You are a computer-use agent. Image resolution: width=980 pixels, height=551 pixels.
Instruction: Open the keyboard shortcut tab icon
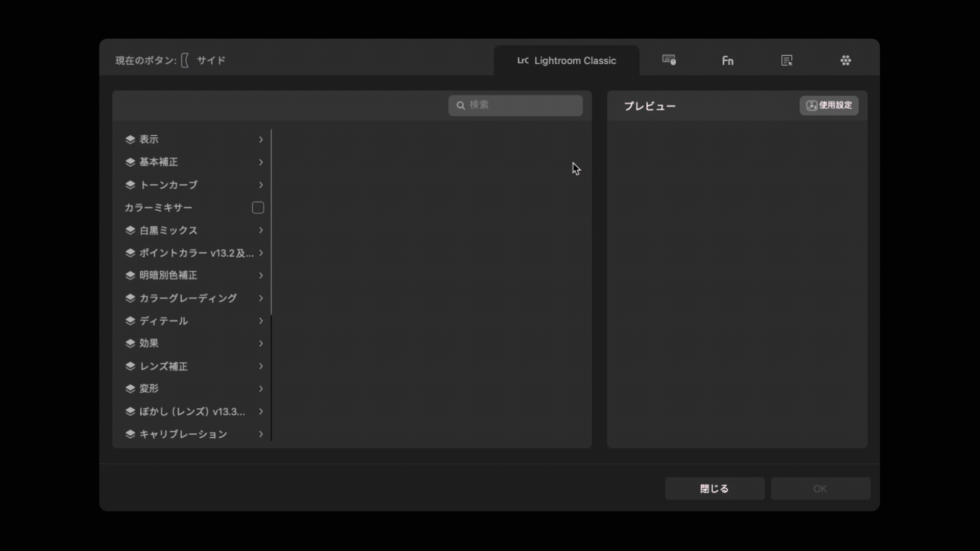pos(669,60)
